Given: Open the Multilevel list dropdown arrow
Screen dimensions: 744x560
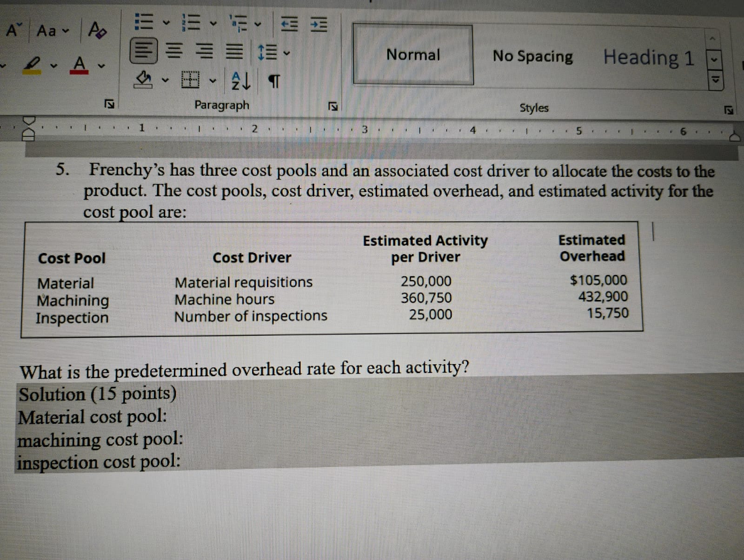Looking at the screenshot, I should [x=257, y=24].
